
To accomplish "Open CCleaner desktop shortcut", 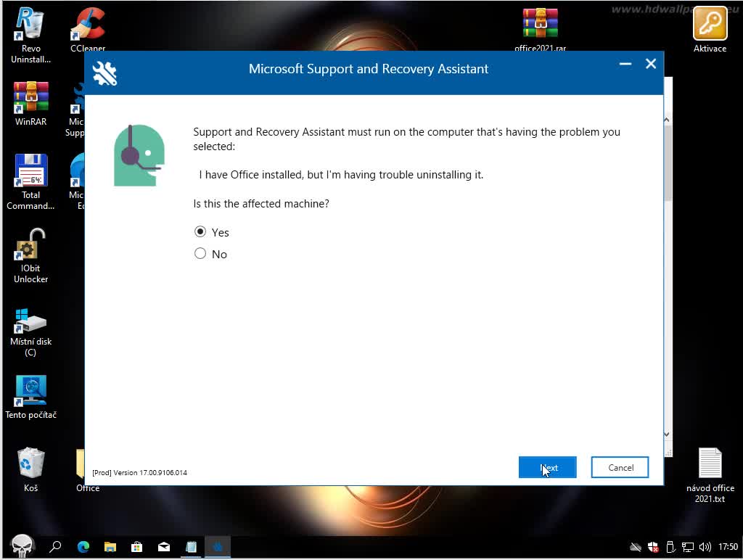I will point(88,29).
